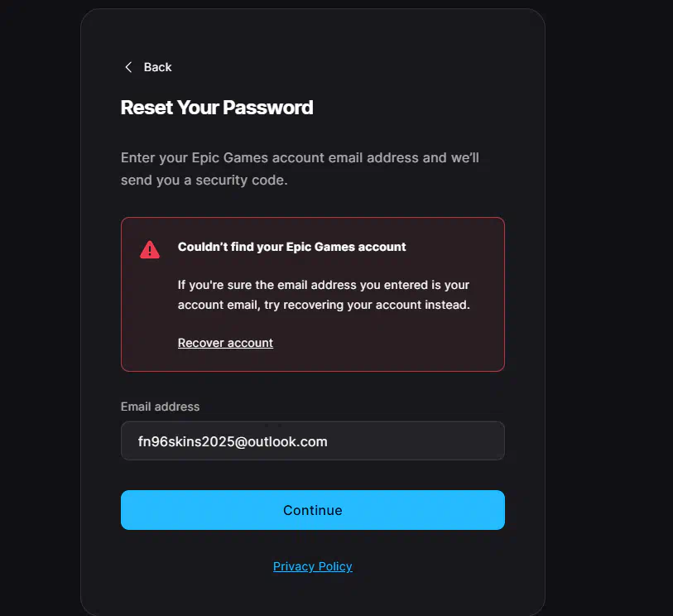Click the Reset Your Password heading
Screen dimensions: 673x616
tap(217, 108)
